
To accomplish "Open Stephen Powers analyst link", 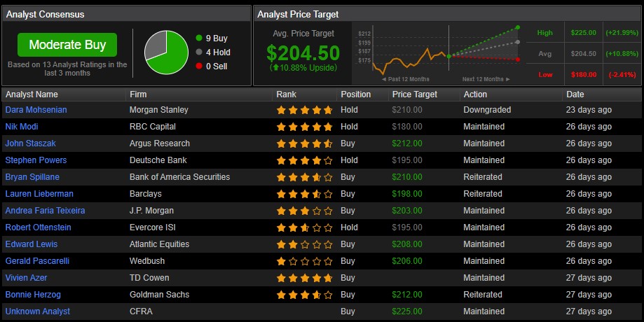I will coord(36,160).
